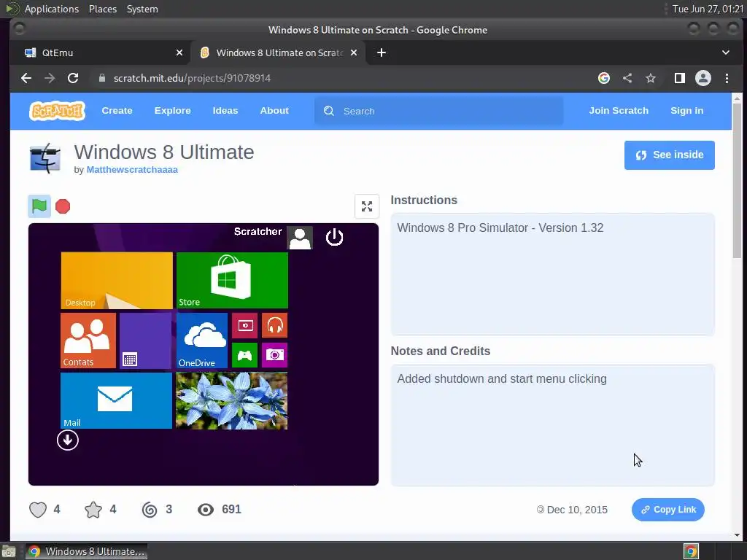The height and width of the screenshot is (560, 747).
Task: Enter fullscreen mode for the project player
Action: [367, 206]
